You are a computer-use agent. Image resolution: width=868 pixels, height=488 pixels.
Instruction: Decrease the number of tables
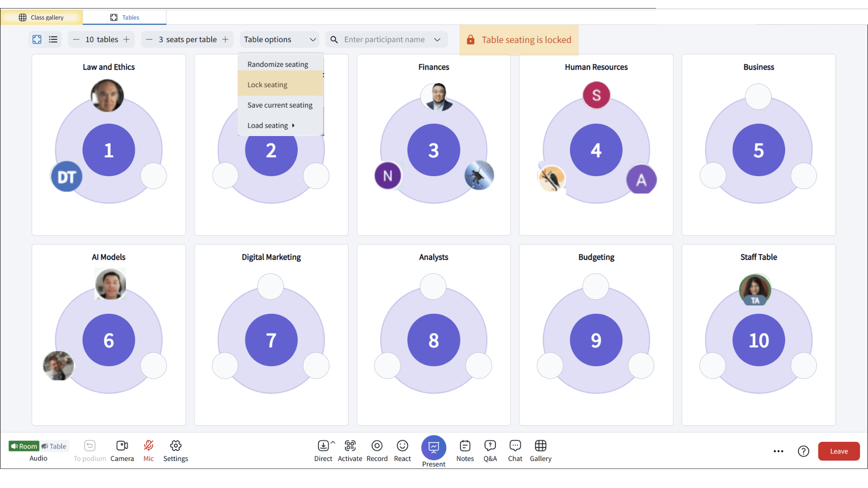click(76, 39)
